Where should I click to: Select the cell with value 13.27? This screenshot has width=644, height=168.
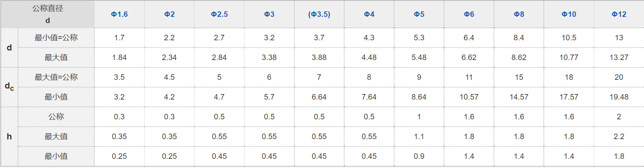coord(619,57)
